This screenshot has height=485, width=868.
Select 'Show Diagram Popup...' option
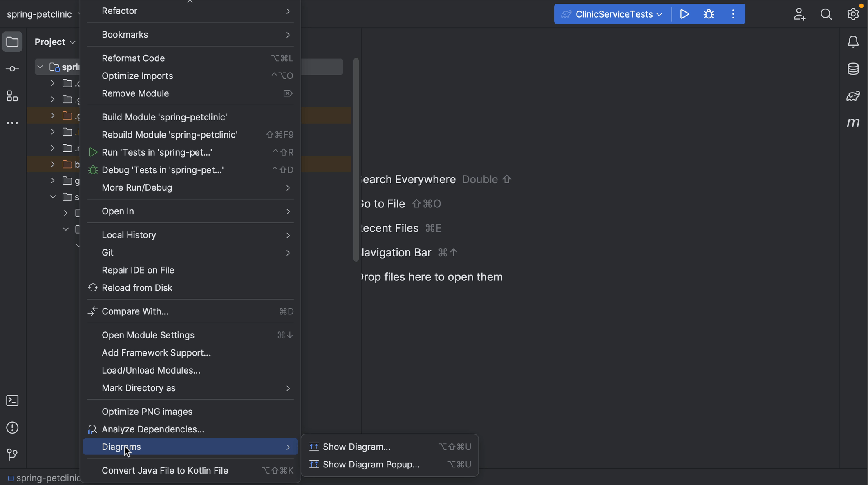tap(371, 463)
